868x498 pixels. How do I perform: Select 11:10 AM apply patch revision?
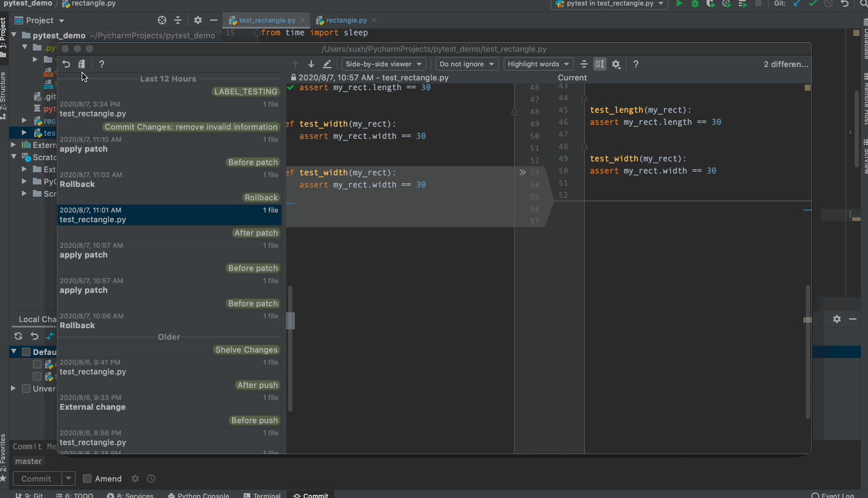pos(169,144)
